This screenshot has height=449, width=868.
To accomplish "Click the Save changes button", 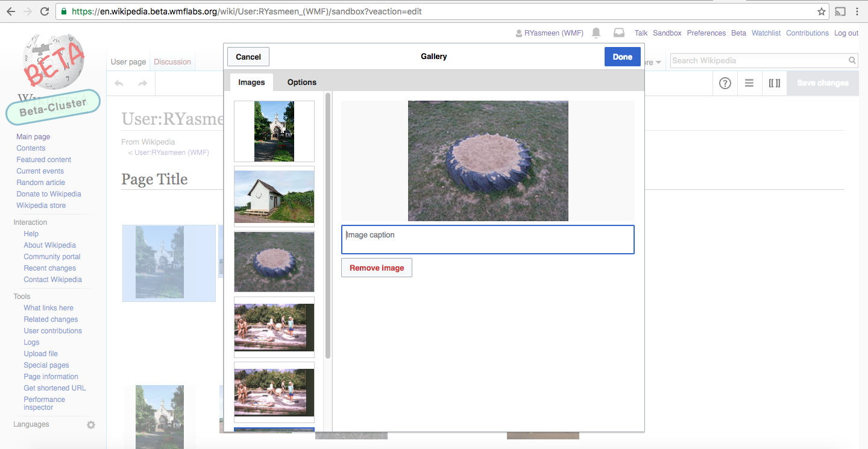I will 823,83.
